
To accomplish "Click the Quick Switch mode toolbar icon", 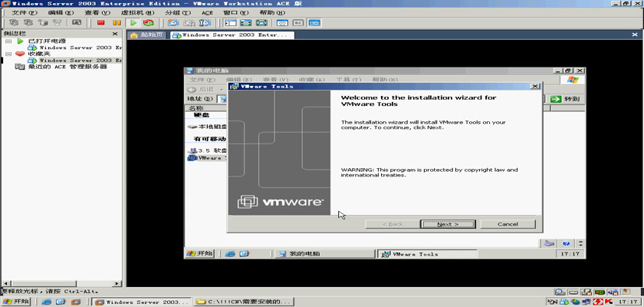I will 261,23.
